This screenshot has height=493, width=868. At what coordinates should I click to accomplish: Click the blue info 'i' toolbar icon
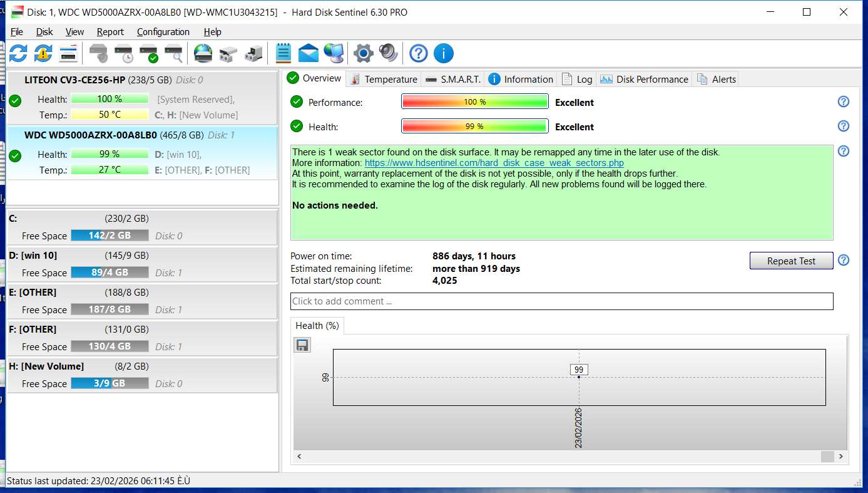[443, 53]
